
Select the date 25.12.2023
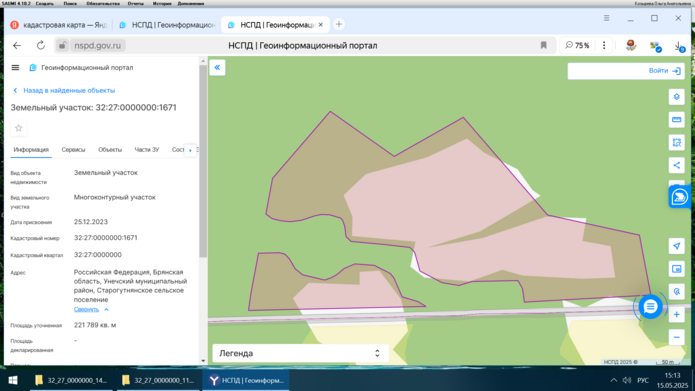pos(91,222)
